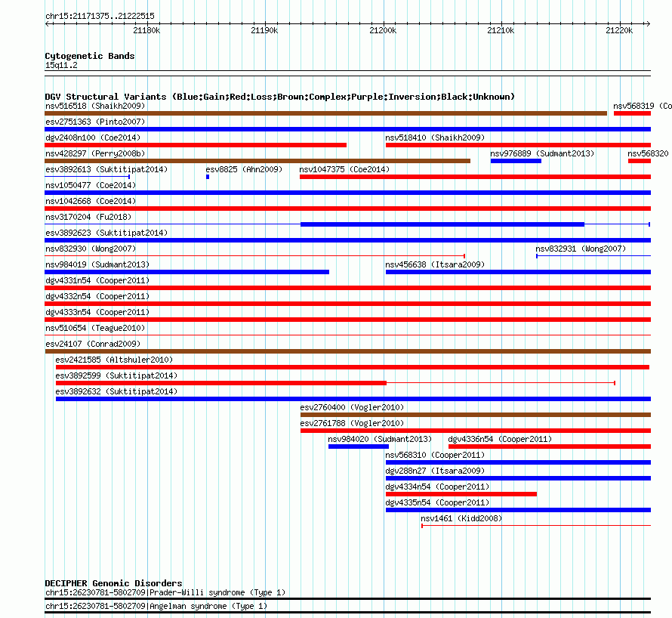Select esv2761788 (Vogler2010) label

(352, 423)
